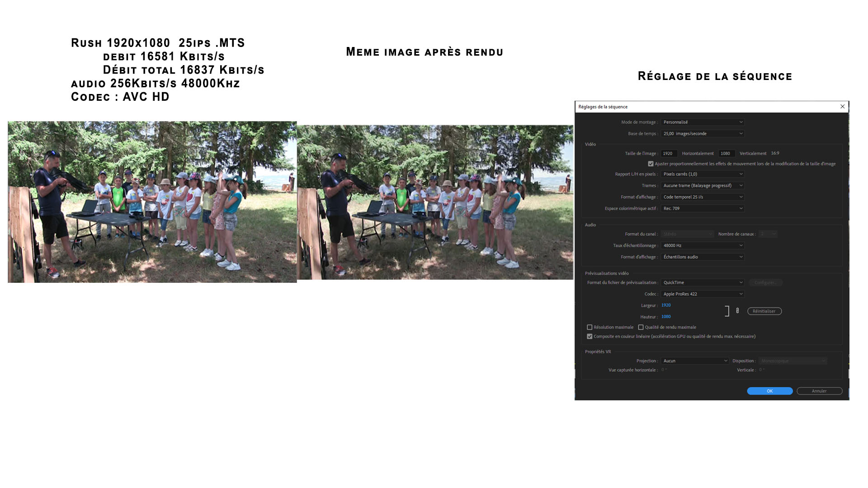Click the horizontal frame size field 1920

(x=668, y=154)
